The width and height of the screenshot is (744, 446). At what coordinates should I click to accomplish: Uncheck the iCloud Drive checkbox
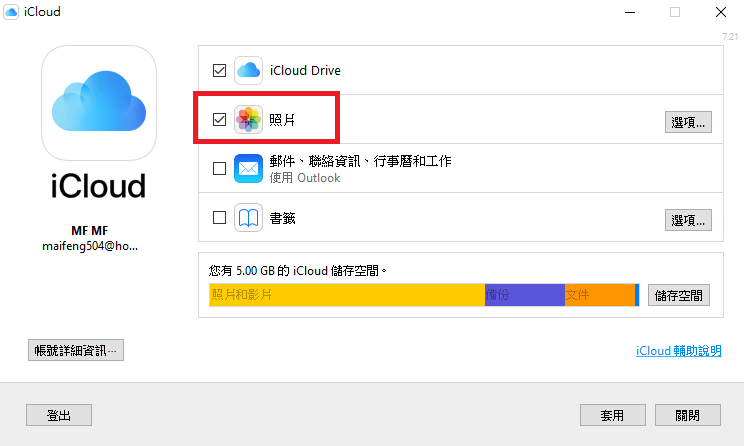[219, 70]
